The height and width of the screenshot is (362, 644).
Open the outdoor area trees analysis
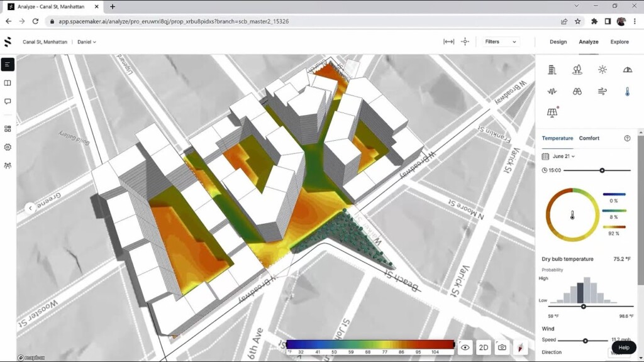pyautogui.click(x=577, y=70)
